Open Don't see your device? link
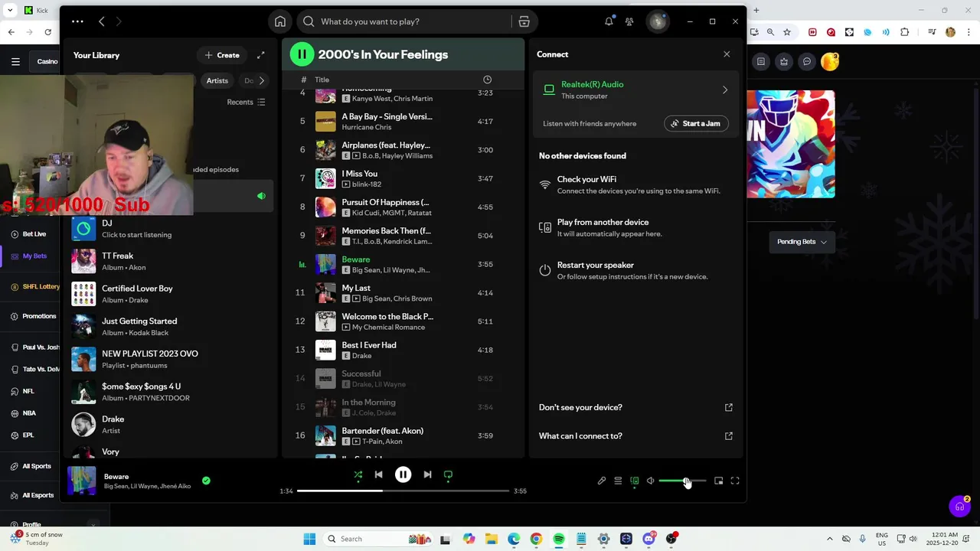The height and width of the screenshot is (551, 980). (x=635, y=407)
